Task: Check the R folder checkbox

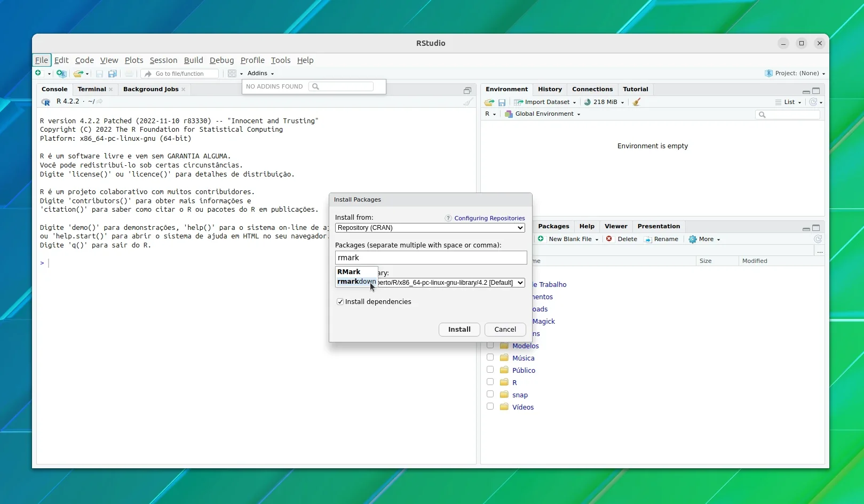Action: 490,382
